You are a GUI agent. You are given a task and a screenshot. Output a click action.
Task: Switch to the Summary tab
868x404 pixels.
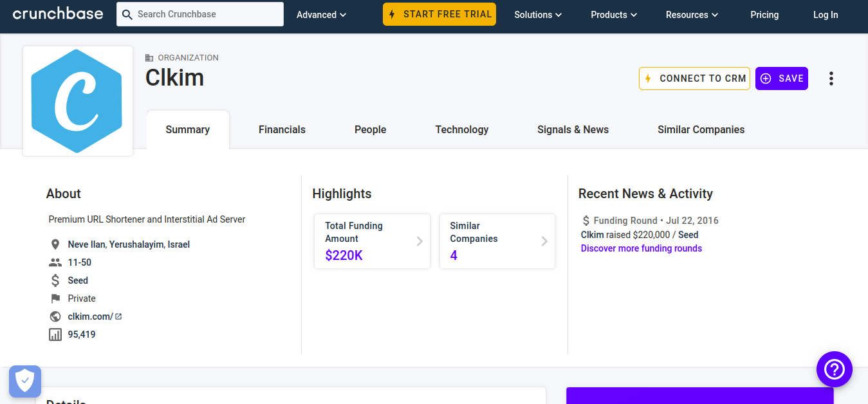pos(188,130)
